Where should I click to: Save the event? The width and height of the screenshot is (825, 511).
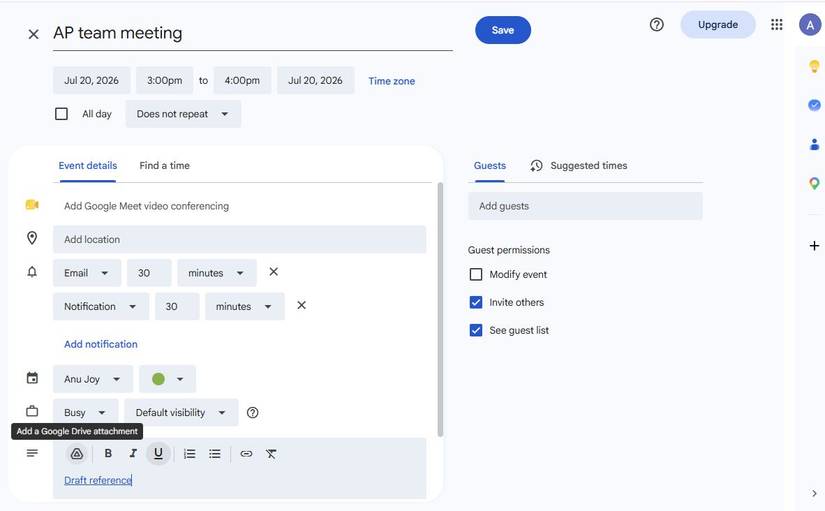pyautogui.click(x=503, y=30)
